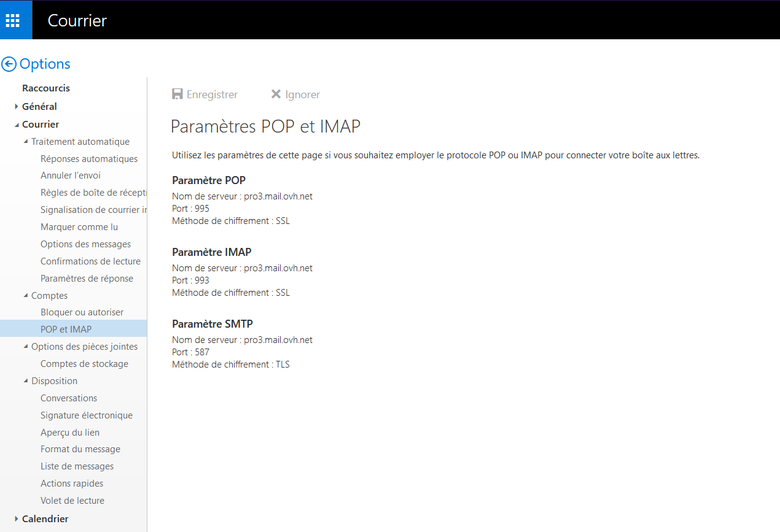Open Comptes de stockage
This screenshot has height=532, width=780.
(84, 364)
